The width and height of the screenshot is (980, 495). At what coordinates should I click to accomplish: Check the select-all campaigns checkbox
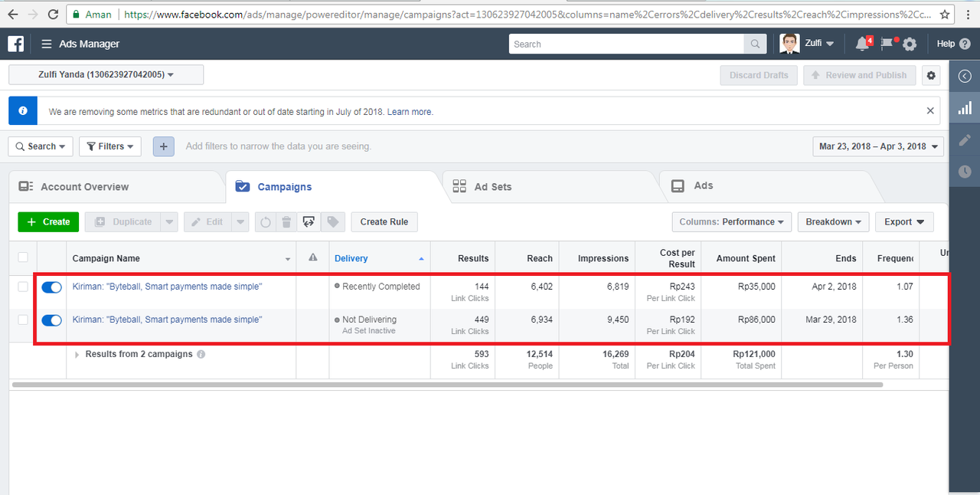(23, 257)
